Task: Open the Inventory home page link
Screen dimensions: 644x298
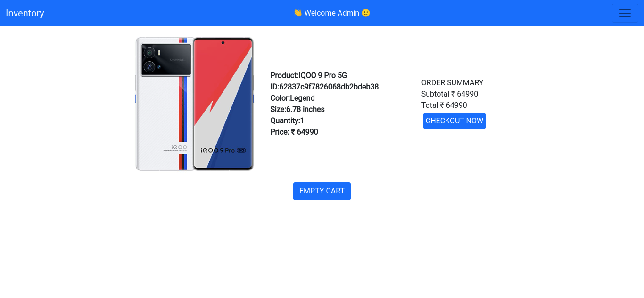Action: tap(25, 13)
